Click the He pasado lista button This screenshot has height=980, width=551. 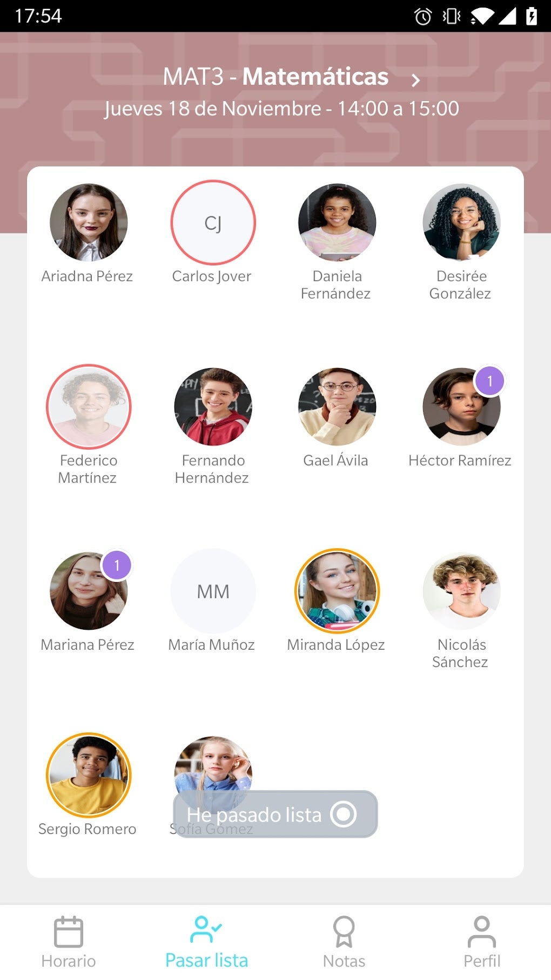(275, 814)
